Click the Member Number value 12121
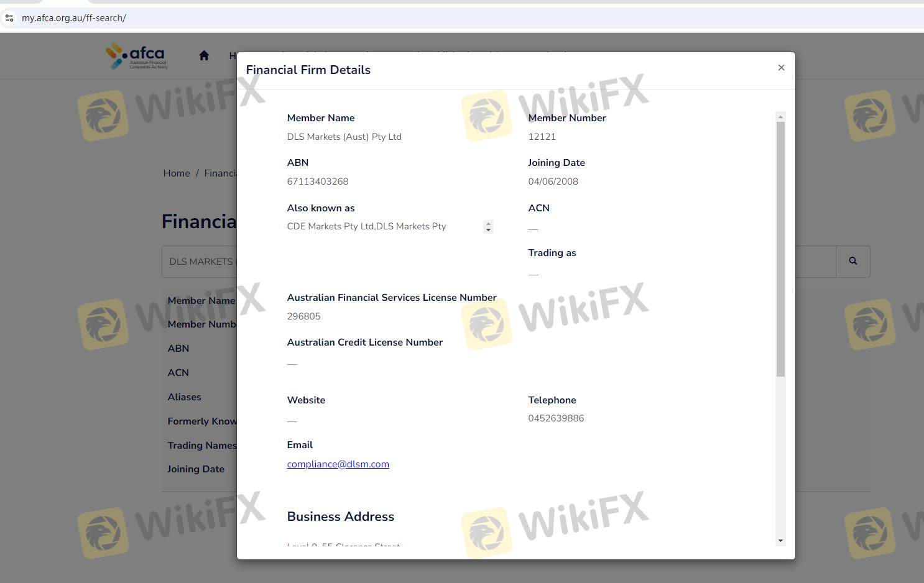The height and width of the screenshot is (583, 924). click(542, 137)
